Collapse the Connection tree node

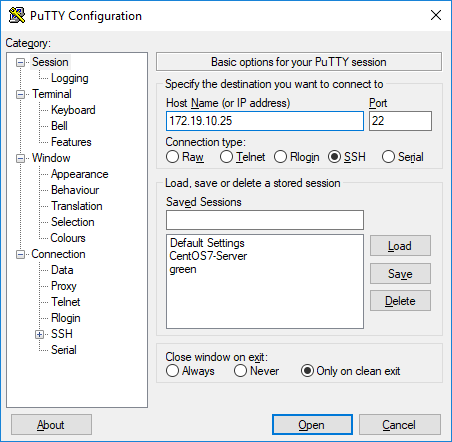click(21, 254)
